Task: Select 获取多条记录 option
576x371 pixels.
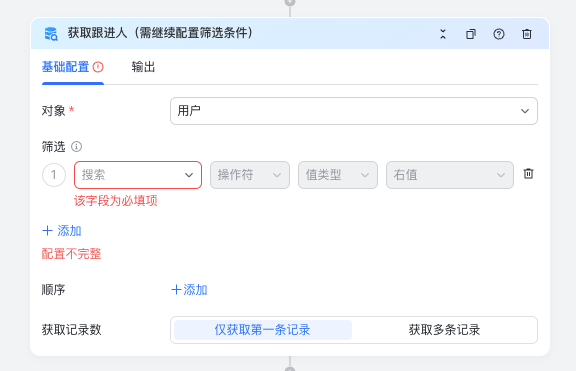Action: tap(444, 330)
